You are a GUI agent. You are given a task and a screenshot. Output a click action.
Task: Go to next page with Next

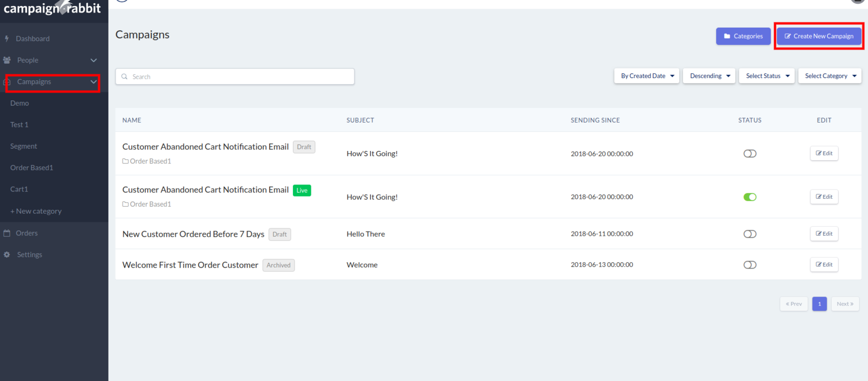[x=845, y=304]
